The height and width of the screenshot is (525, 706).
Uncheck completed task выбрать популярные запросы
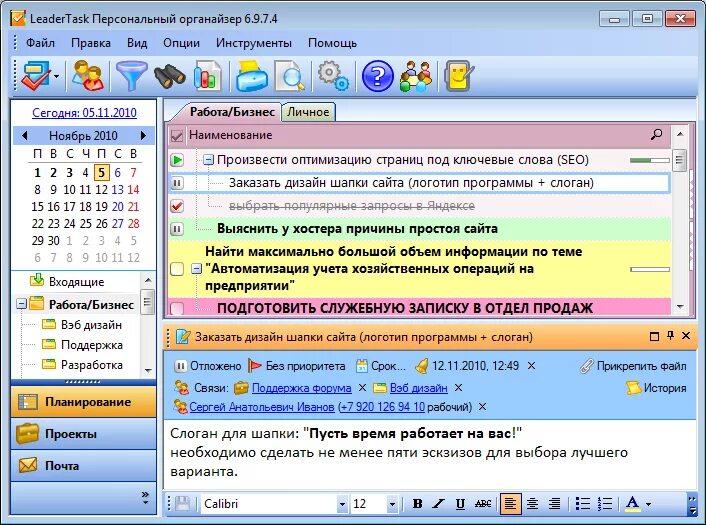tap(177, 206)
